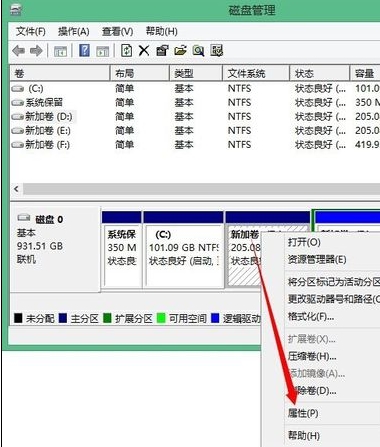380x447 pixels.
Task: Click the blue Help question-mark icon
Action: (x=84, y=51)
